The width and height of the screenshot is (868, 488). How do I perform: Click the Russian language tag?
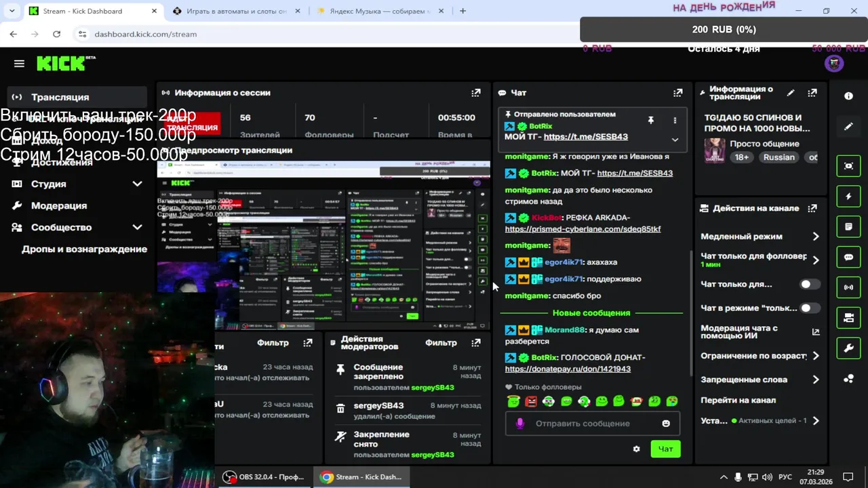coord(778,157)
